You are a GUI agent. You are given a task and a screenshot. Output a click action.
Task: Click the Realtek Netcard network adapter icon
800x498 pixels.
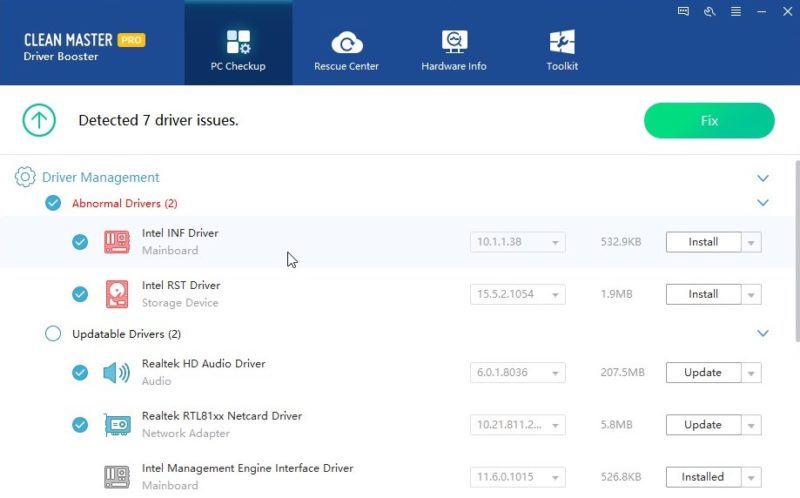(x=117, y=425)
